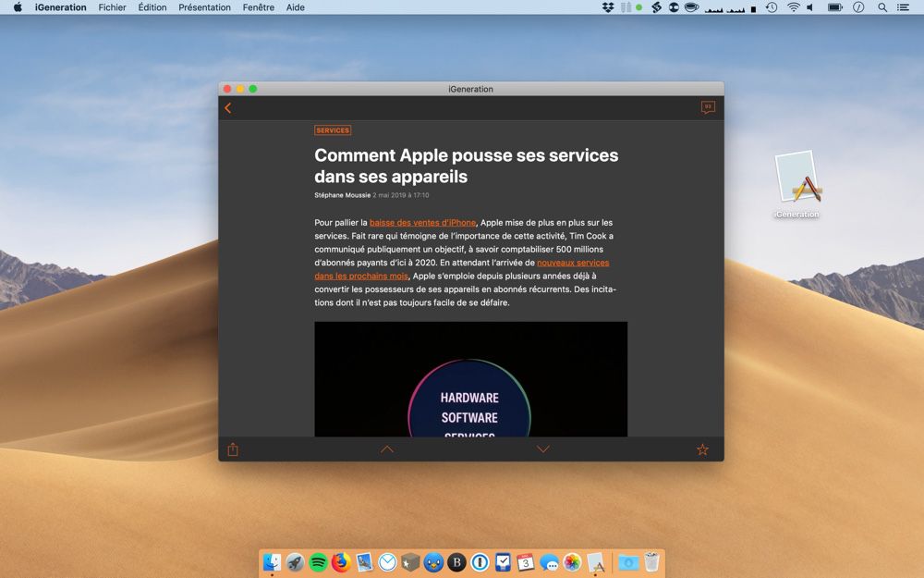The image size is (924, 578).
Task: Open the blue checkmark tasks app in Dock
Action: pyautogui.click(x=503, y=562)
